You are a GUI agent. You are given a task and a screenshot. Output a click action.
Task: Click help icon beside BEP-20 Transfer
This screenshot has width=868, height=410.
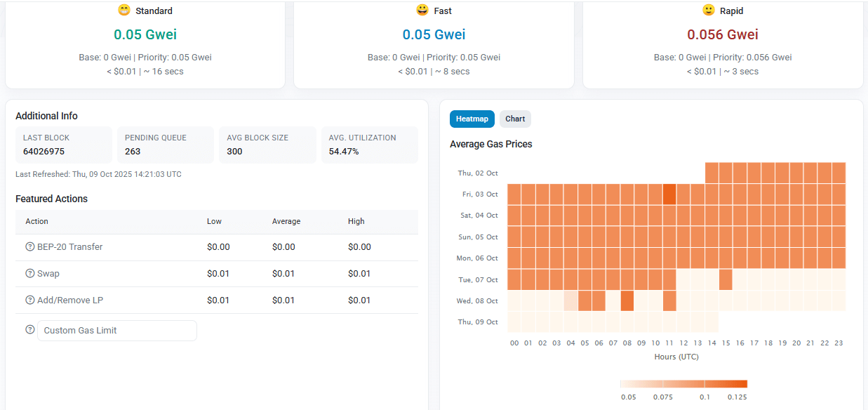pos(30,247)
